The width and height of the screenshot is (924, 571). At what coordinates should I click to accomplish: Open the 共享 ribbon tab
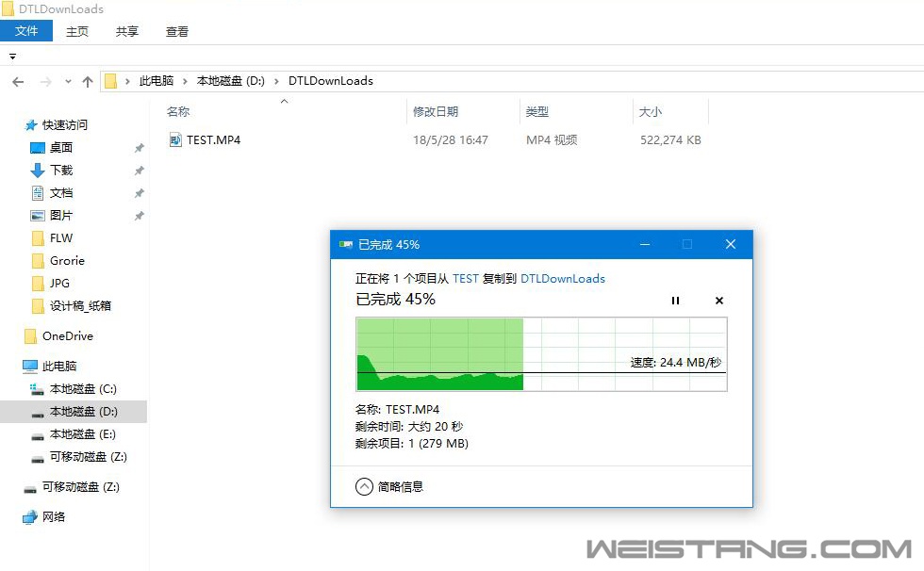[x=127, y=31]
